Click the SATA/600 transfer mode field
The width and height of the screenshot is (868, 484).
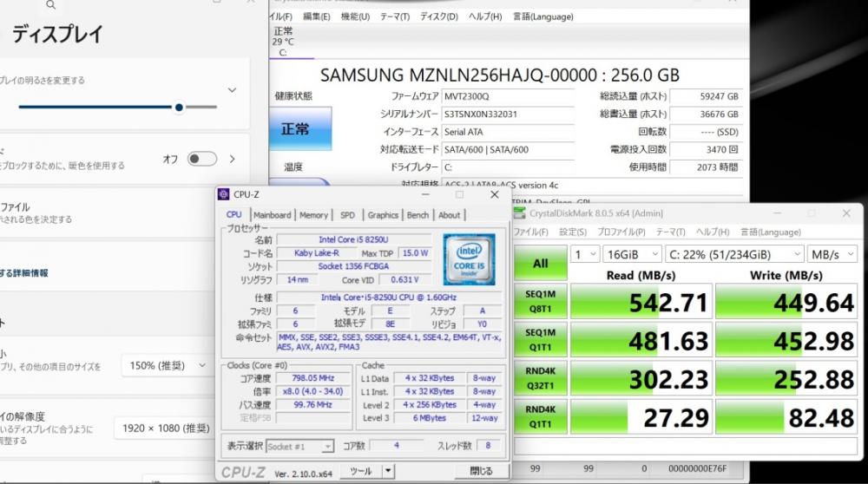[x=508, y=149]
